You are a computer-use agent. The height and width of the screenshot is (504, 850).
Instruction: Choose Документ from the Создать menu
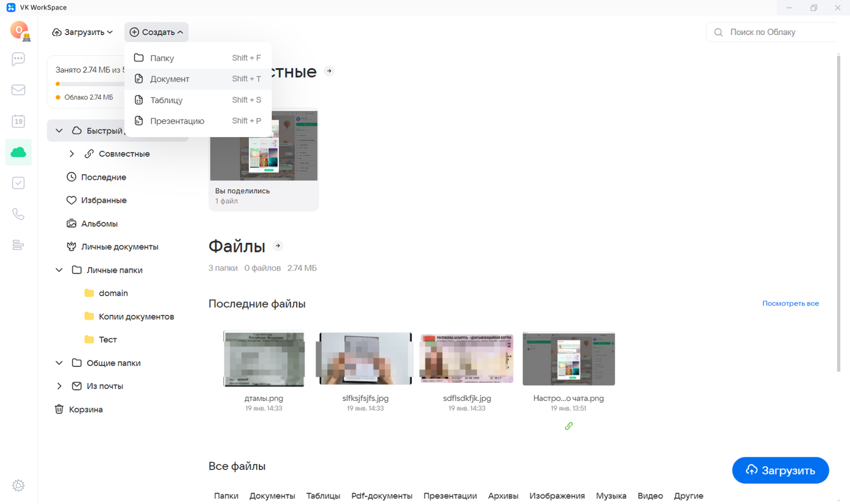[170, 79]
